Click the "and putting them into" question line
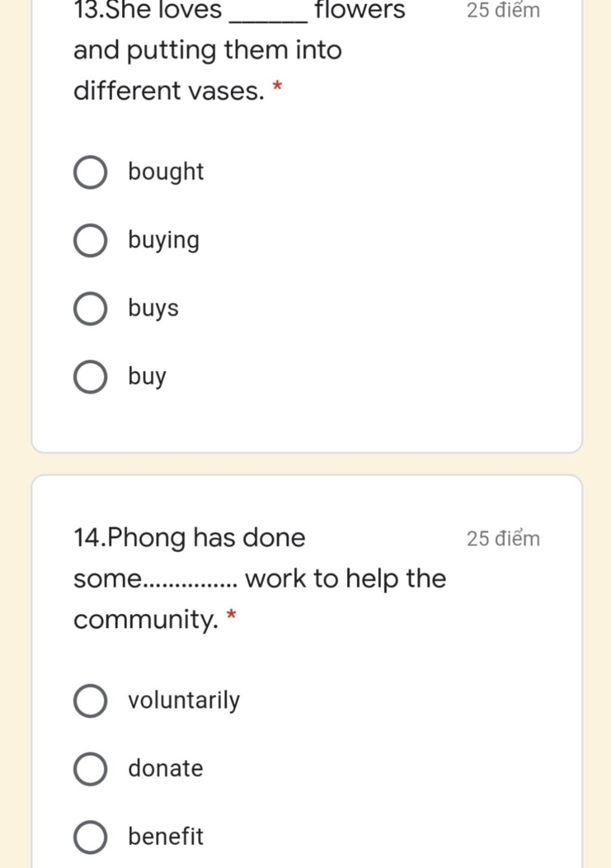This screenshot has height=868, width=611. coord(208,51)
